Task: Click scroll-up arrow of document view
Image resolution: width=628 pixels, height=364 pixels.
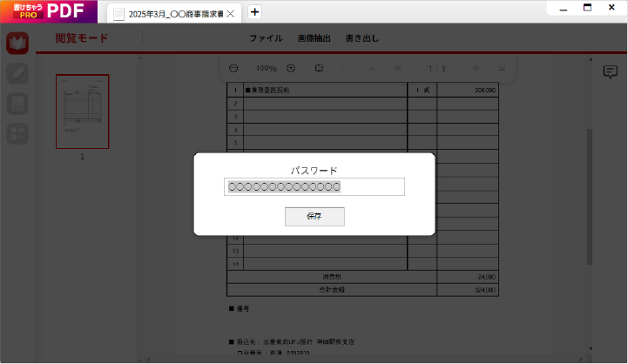Action: [x=591, y=60]
